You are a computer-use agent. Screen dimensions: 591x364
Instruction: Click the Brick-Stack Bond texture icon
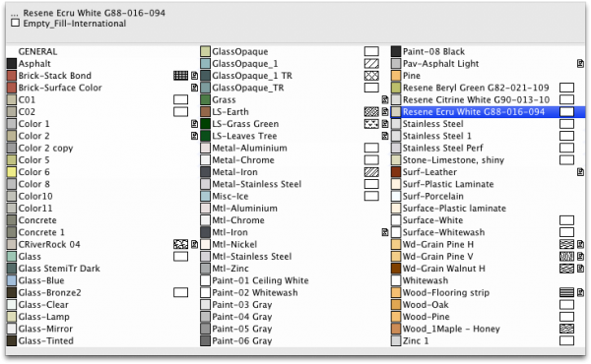(x=194, y=76)
